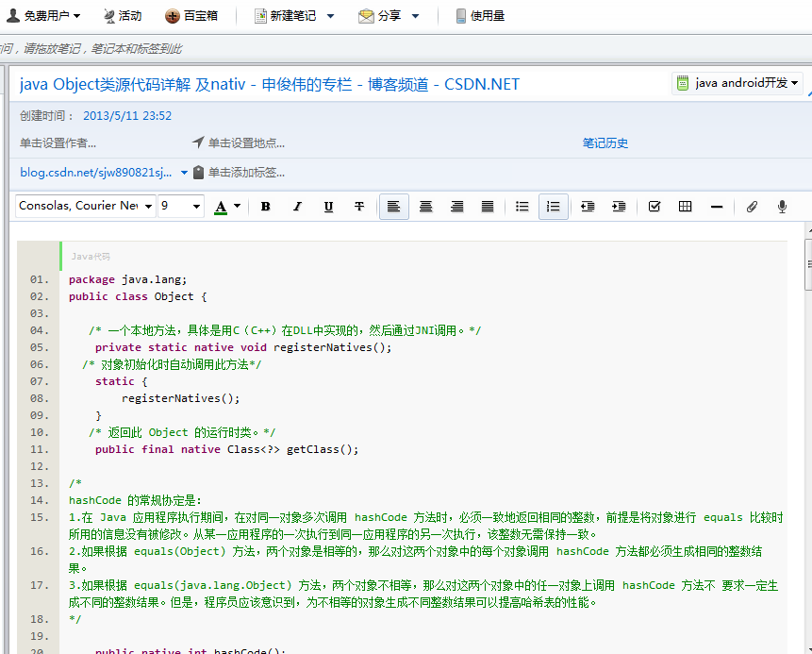This screenshot has width=812, height=654.
Task: Record audio with microphone icon
Action: (782, 207)
